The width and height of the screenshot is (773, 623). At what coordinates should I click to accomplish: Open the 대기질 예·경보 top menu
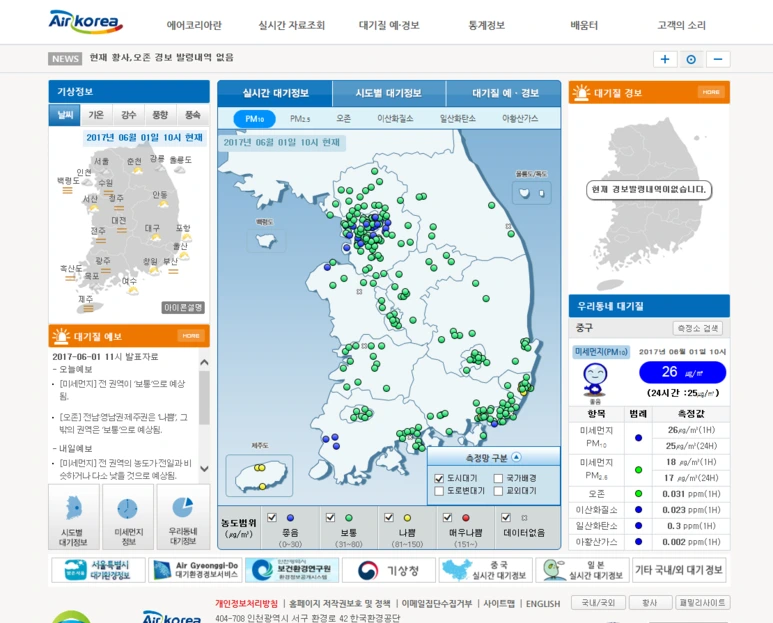tap(389, 25)
